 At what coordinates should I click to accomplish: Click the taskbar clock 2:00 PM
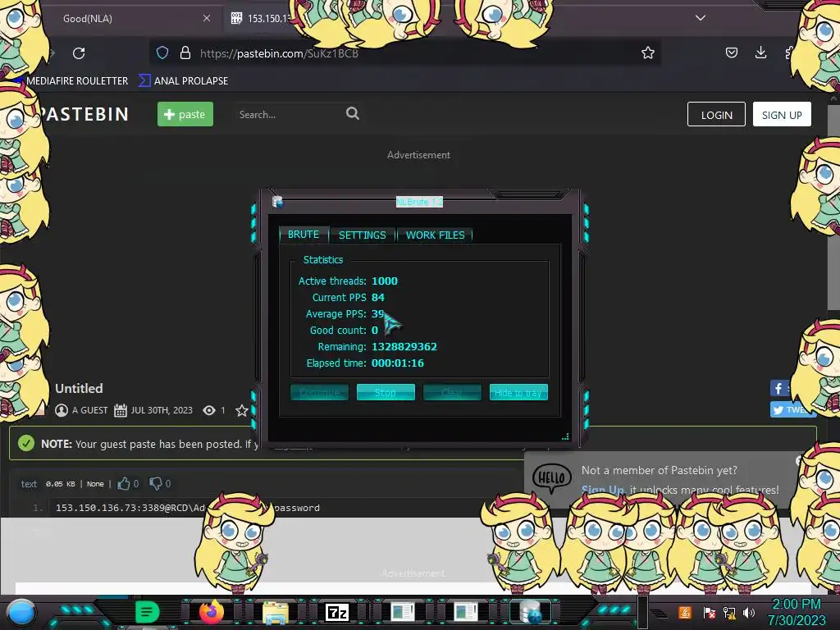pyautogui.click(x=797, y=605)
